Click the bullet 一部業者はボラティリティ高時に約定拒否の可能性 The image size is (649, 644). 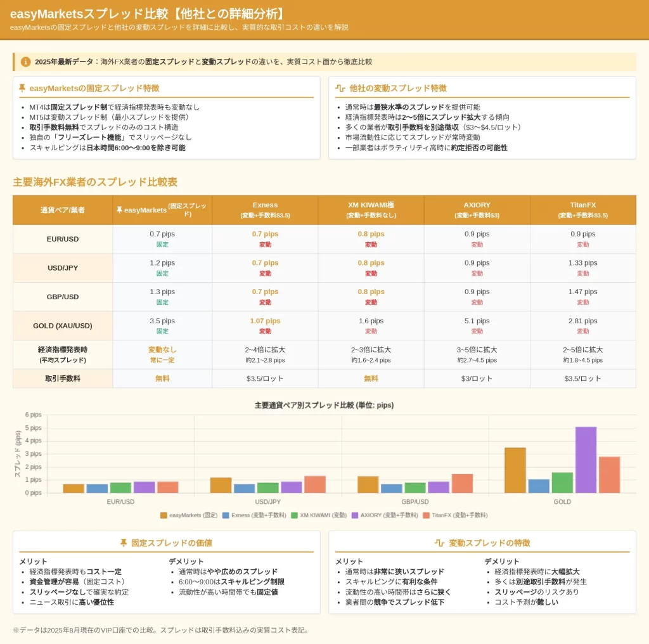click(427, 148)
